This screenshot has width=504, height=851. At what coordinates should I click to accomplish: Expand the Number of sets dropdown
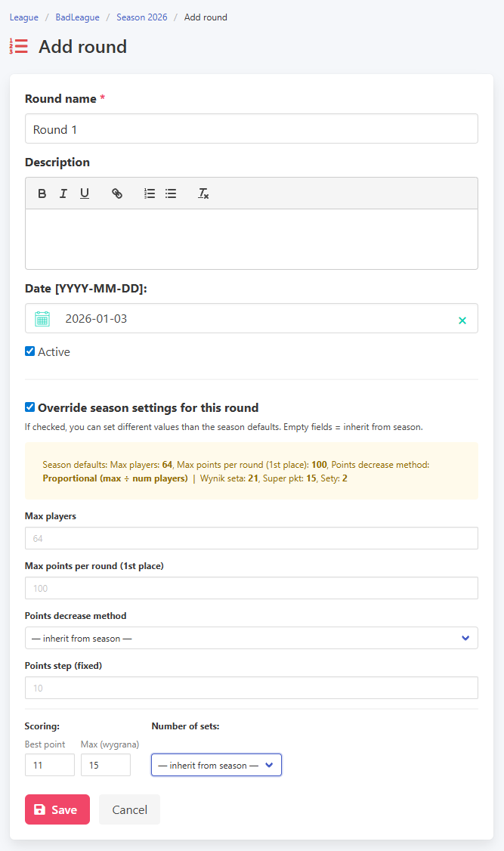(216, 765)
